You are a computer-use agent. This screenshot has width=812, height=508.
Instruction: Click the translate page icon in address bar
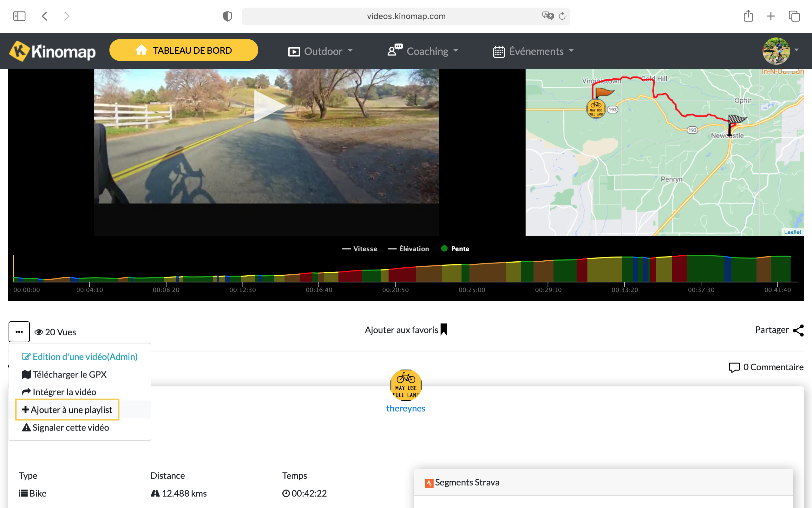tap(547, 16)
